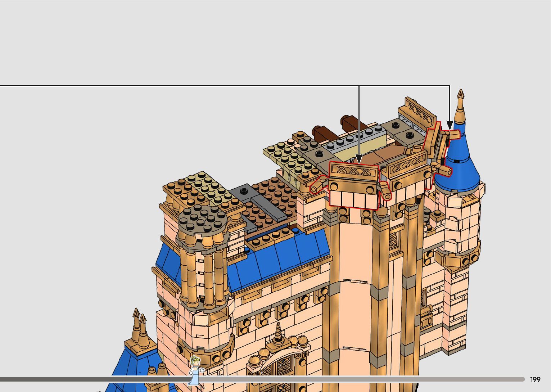Click the red-outlined clip left of center fence
Screen dimensions: 551x392
[319, 184]
